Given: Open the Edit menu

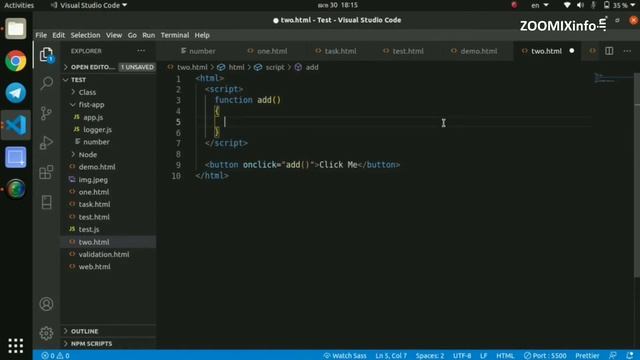Looking at the screenshot, I should coord(58,35).
